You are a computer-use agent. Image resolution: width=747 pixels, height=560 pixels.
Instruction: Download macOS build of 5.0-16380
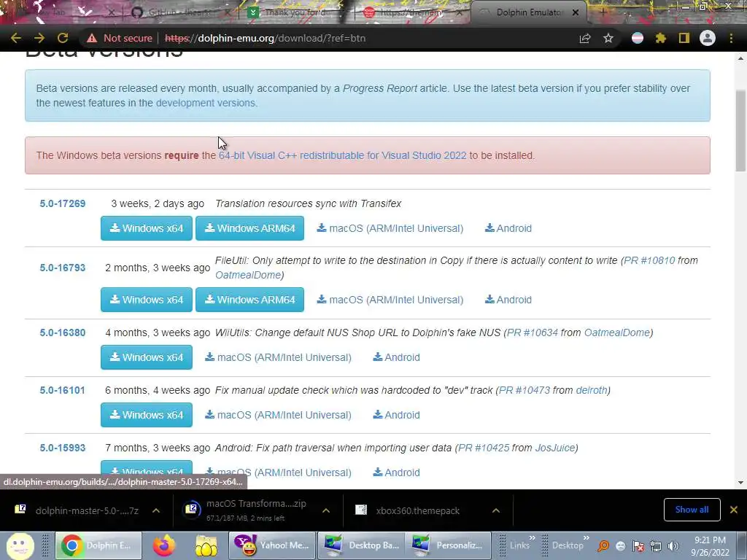pos(278,357)
